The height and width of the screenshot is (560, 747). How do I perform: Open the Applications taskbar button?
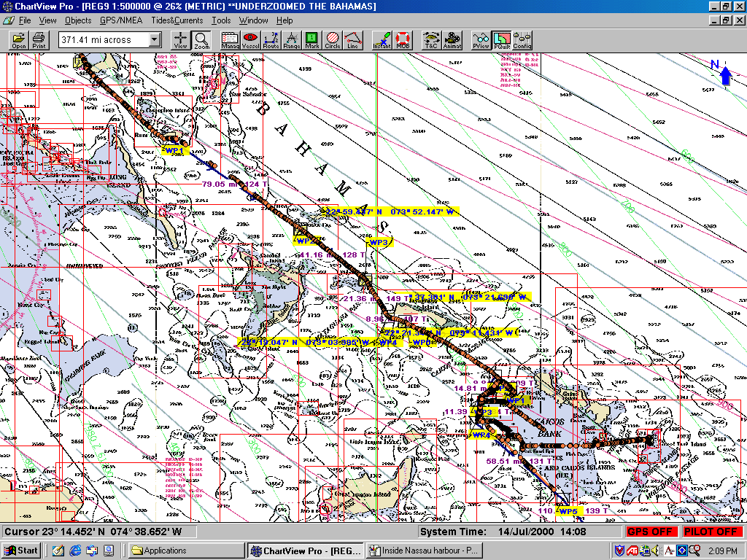click(x=186, y=551)
